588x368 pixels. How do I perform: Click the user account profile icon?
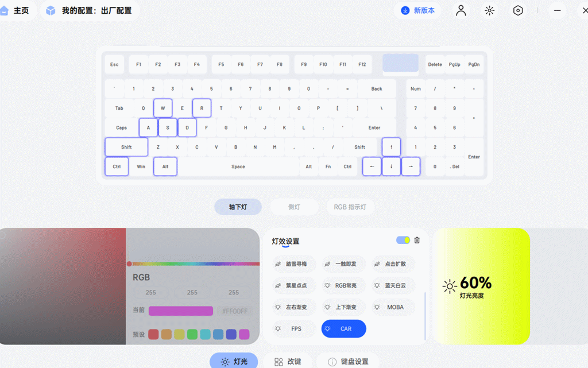pos(461,10)
